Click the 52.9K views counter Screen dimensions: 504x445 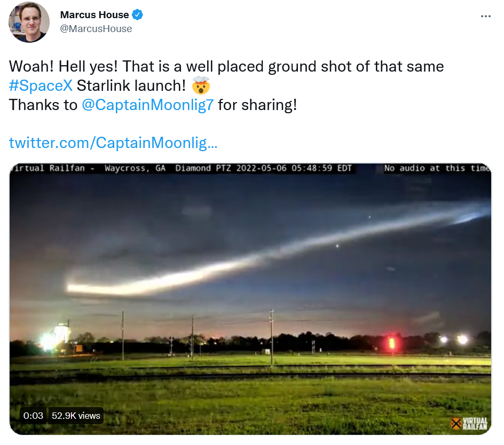point(76,416)
